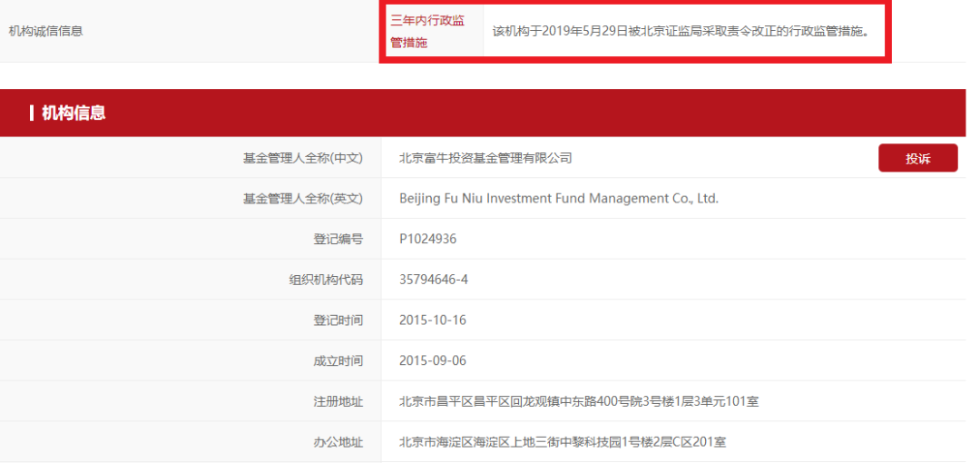Select the 机构信息 section header

pos(73,113)
